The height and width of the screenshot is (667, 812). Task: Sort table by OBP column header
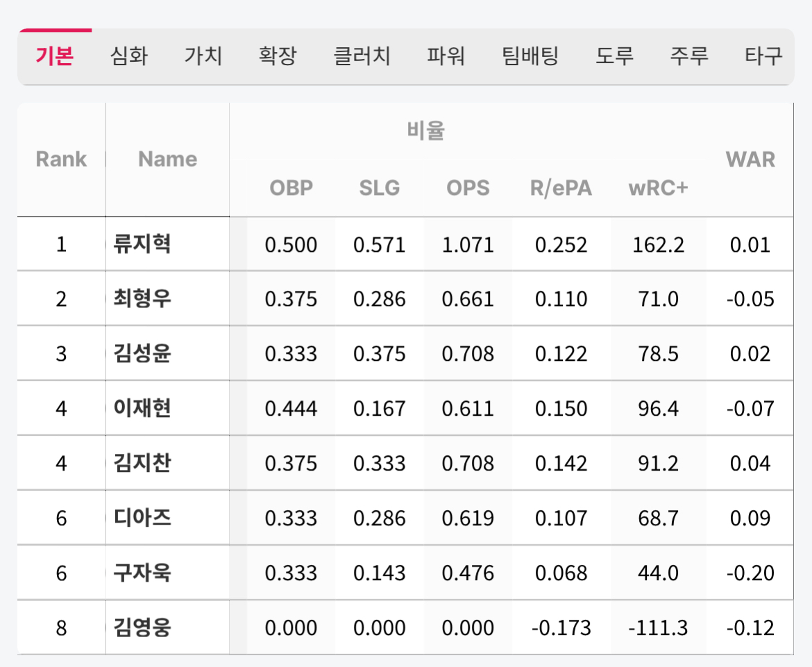click(291, 188)
